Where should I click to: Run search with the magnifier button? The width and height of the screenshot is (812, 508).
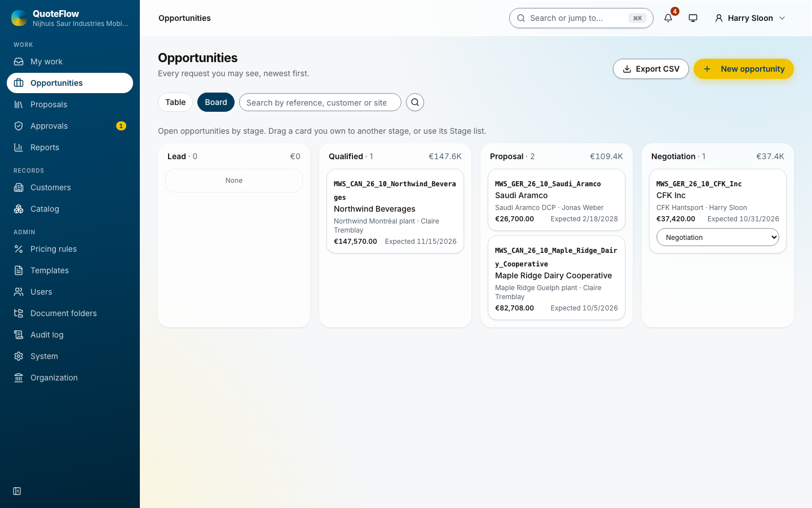pyautogui.click(x=415, y=102)
